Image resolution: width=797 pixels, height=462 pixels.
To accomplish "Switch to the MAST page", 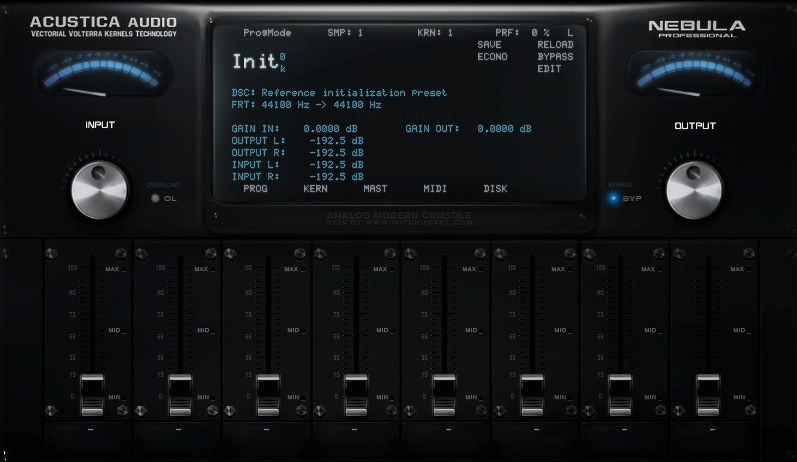I will pyautogui.click(x=375, y=189).
